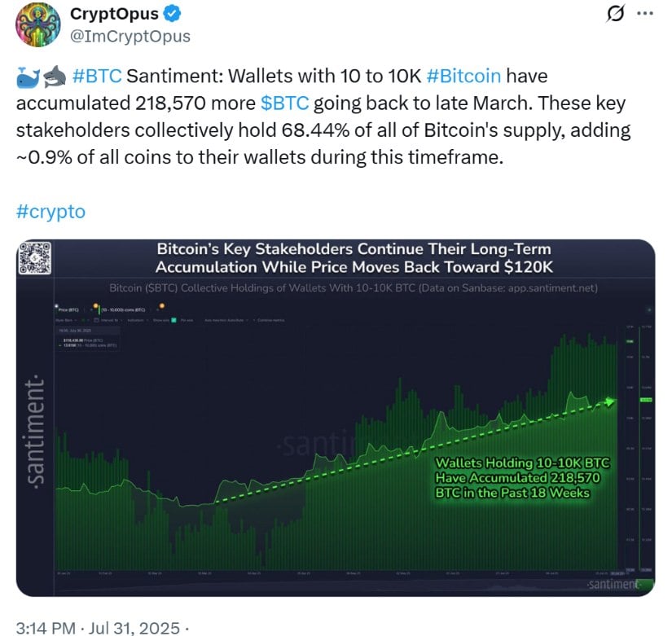Select the 10-10,000 coins (BTC) metric tab

[x=124, y=310]
